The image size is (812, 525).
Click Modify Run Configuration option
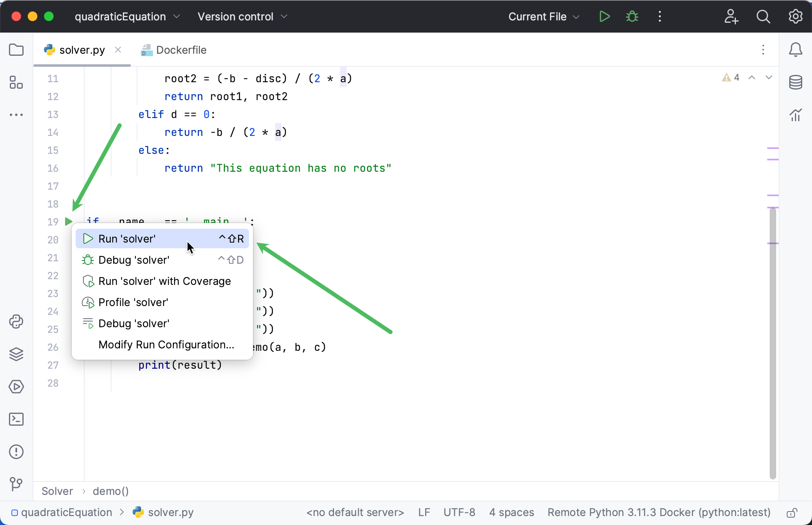point(166,344)
